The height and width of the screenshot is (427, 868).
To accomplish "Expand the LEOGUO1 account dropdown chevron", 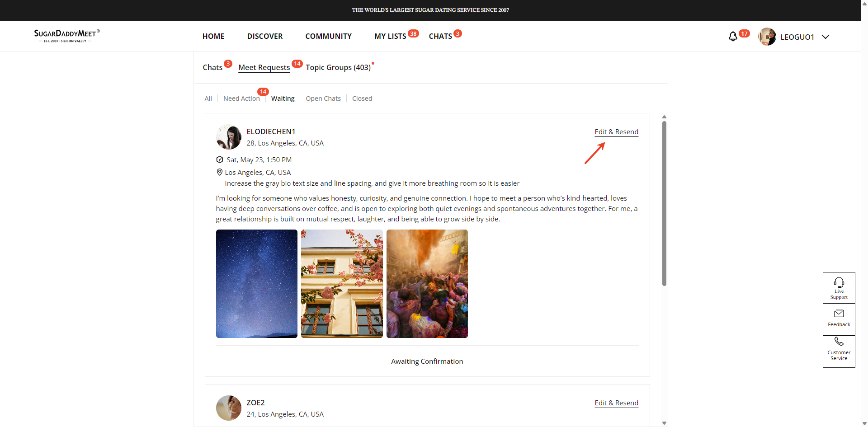I will 826,37.
